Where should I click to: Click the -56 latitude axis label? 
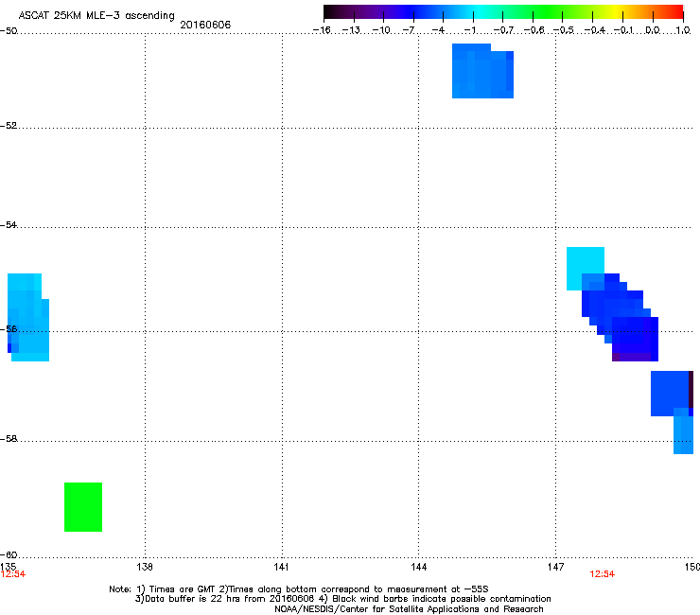point(9,328)
